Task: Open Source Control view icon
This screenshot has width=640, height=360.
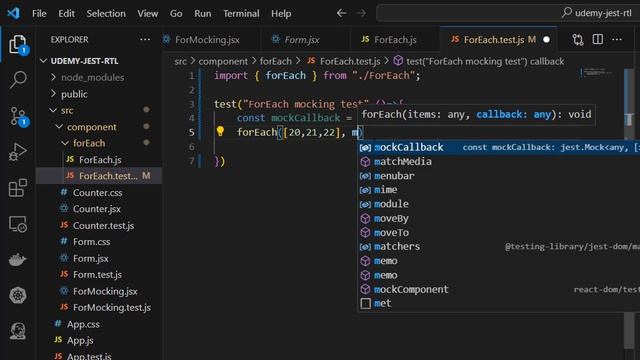Action: (x=18, y=116)
